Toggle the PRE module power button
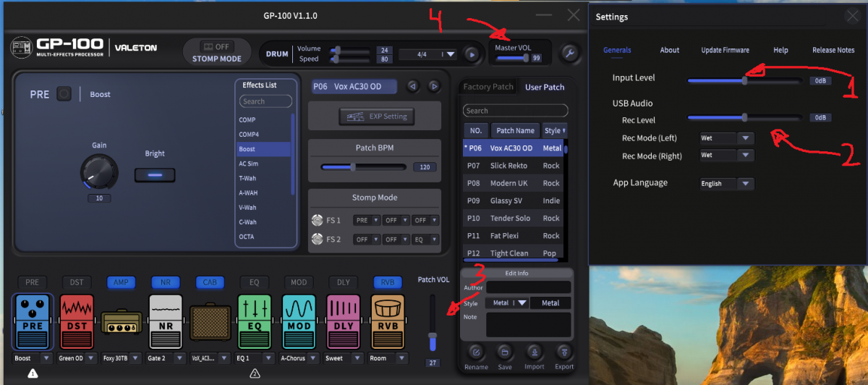The width and height of the screenshot is (868, 385). 64,94
